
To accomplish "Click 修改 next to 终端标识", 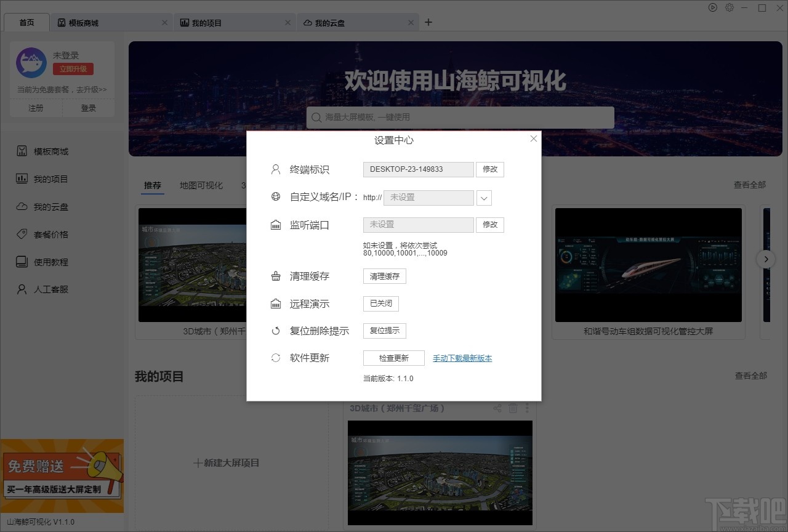I will [490, 169].
